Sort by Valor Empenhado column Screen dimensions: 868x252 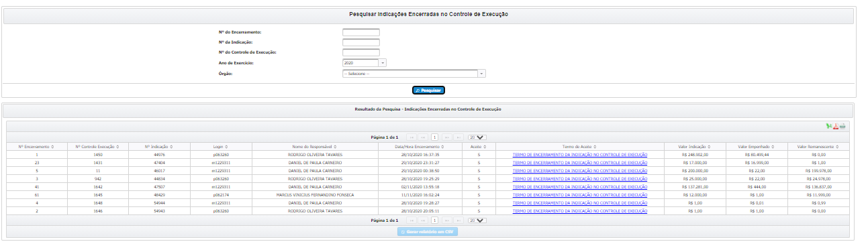tap(755, 146)
